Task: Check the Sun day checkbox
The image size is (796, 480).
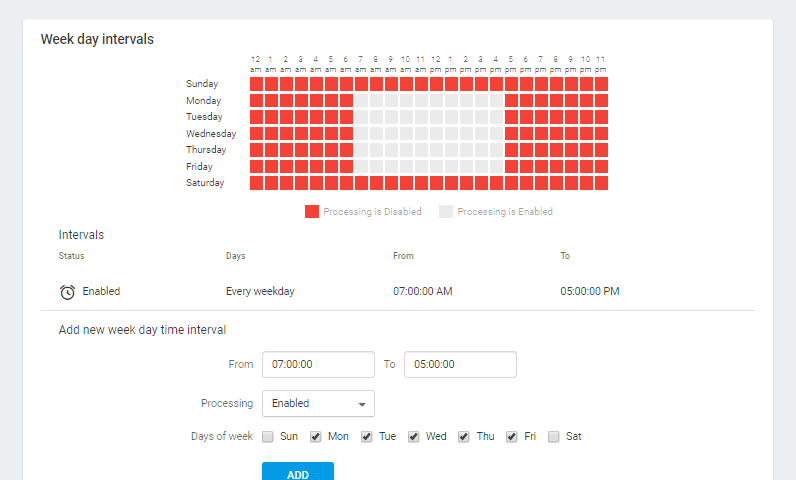Action: pos(268,437)
